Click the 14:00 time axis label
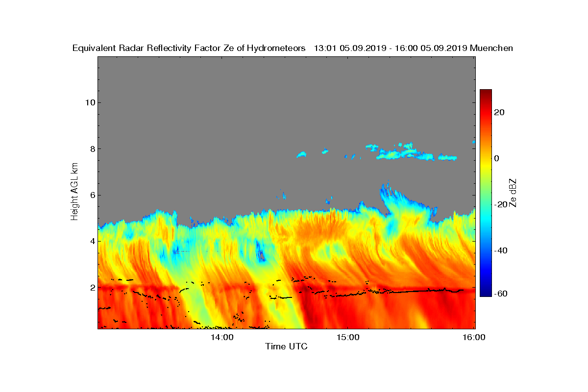This screenshot has width=588, height=392. pyautogui.click(x=221, y=338)
